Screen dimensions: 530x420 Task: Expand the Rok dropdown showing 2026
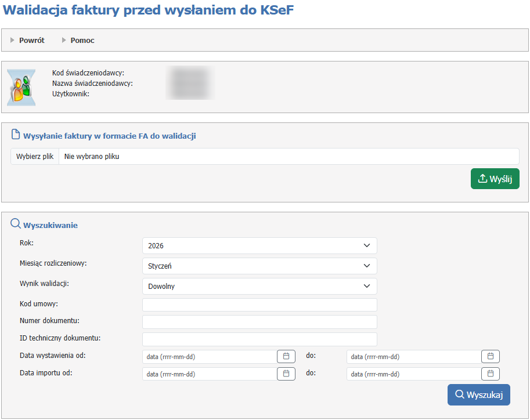click(259, 246)
